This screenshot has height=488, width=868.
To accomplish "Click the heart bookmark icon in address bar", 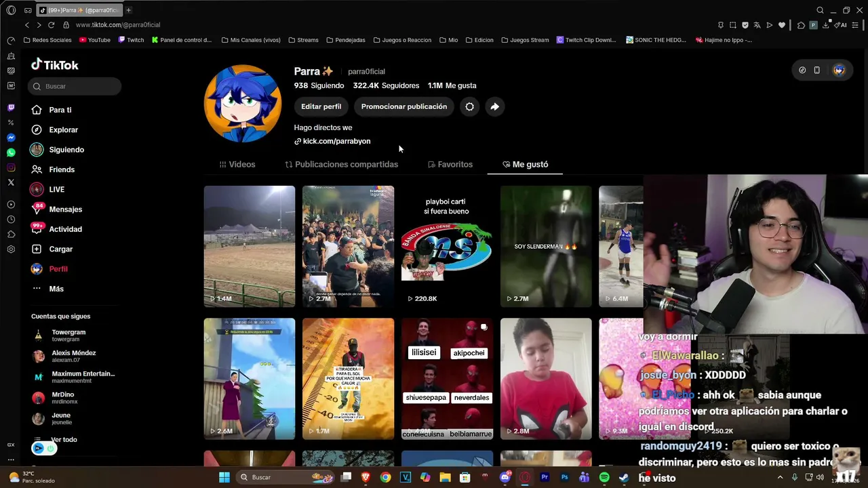I will tap(782, 25).
